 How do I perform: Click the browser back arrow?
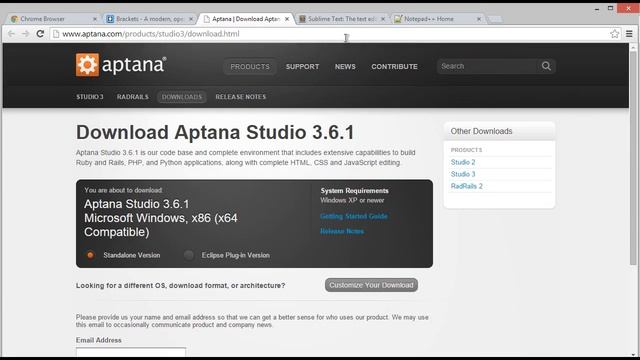point(11,34)
